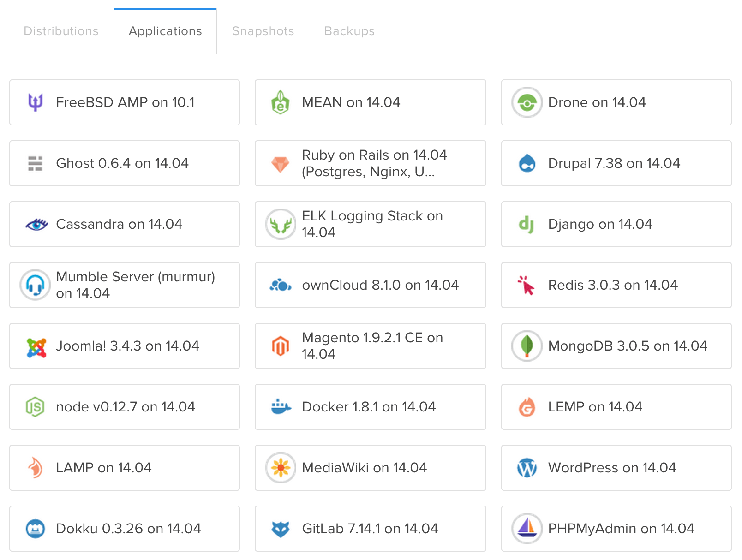
Task: Select the Applications tab
Action: point(165,31)
